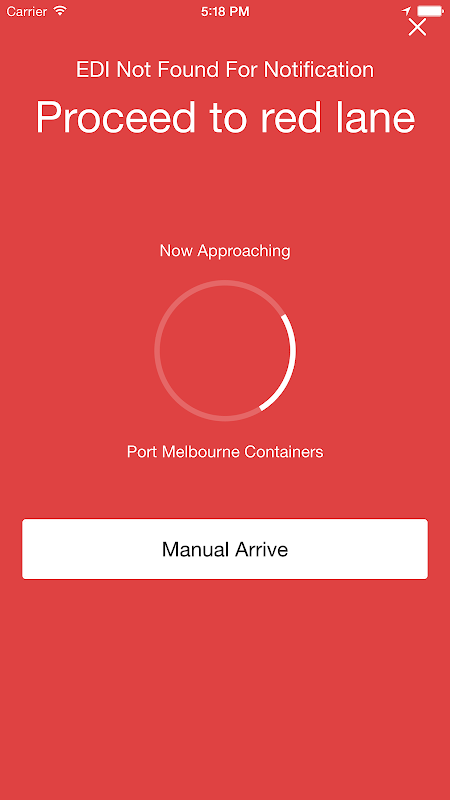Tap the Wi-Fi signal icon
This screenshot has height=800, width=450.
click(x=61, y=11)
